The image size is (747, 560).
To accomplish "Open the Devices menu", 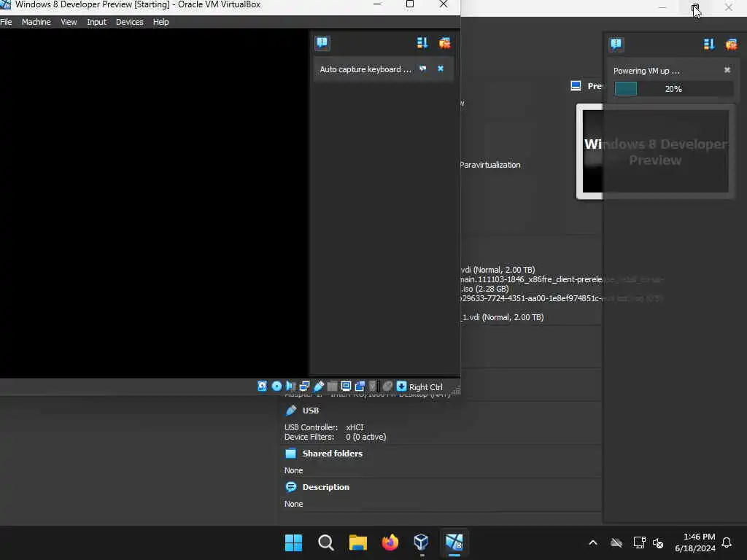I will (x=130, y=22).
